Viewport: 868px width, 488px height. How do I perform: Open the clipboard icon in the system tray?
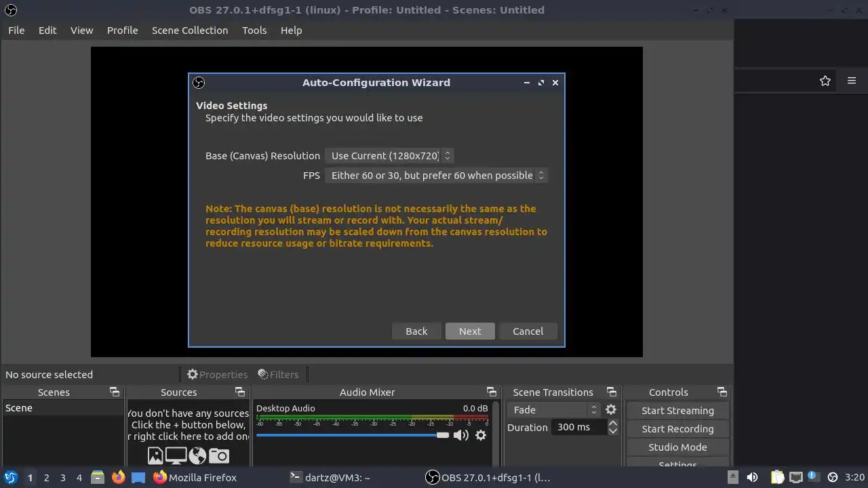[777, 477]
